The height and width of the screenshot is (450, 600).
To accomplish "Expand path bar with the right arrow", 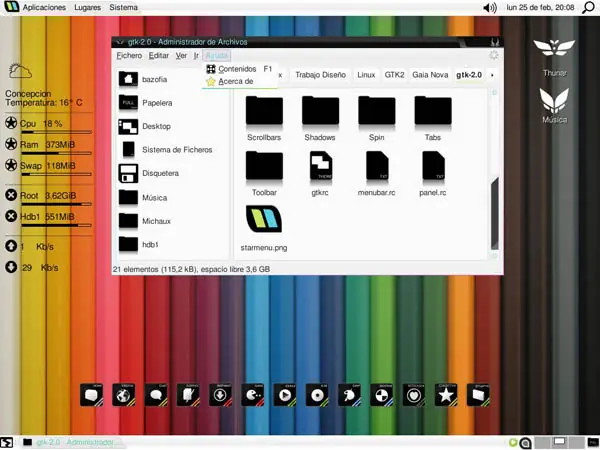I will click(492, 75).
